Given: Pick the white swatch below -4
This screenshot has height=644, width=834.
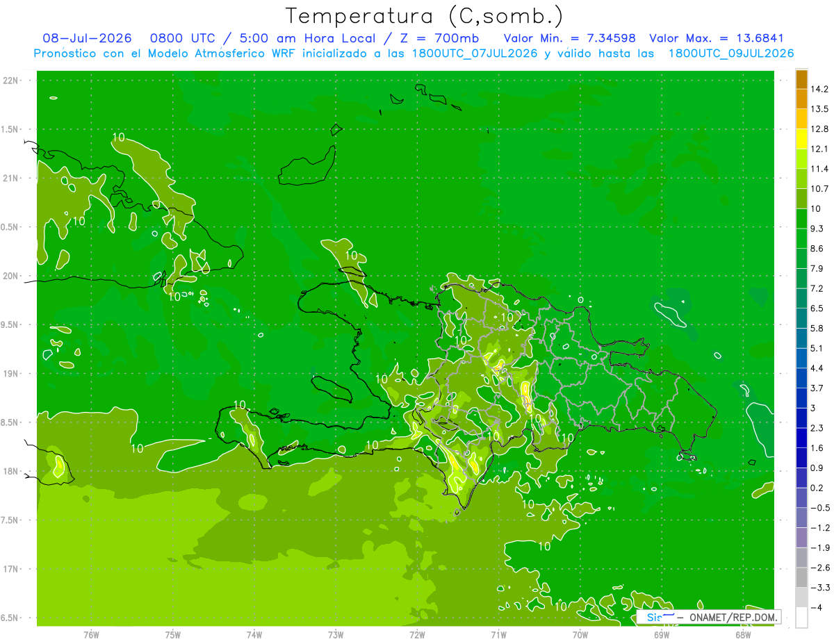Looking at the screenshot, I should coord(801,618).
